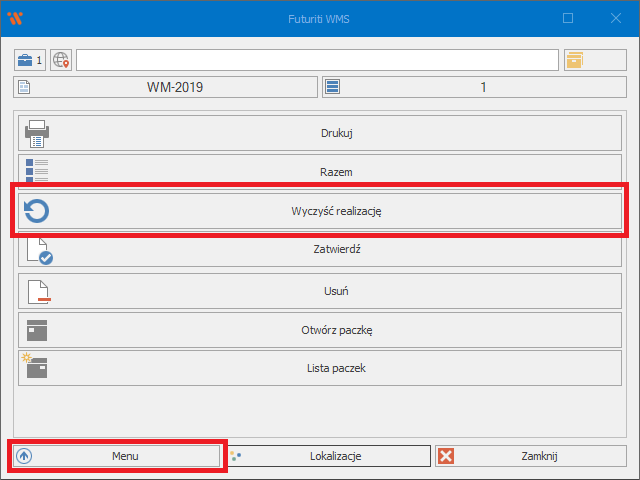This screenshot has height=480, width=640.
Task: Click the blue briefcase icon at top left
Action: point(30,60)
